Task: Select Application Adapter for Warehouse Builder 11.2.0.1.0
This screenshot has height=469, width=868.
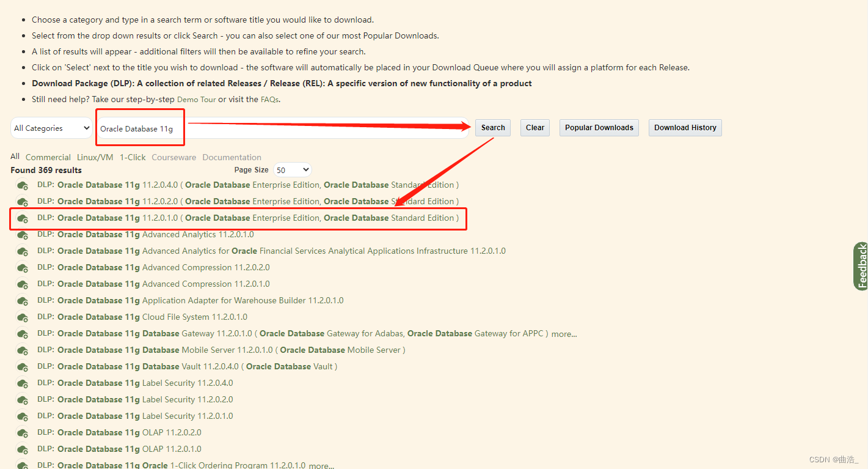Action: tap(191, 300)
